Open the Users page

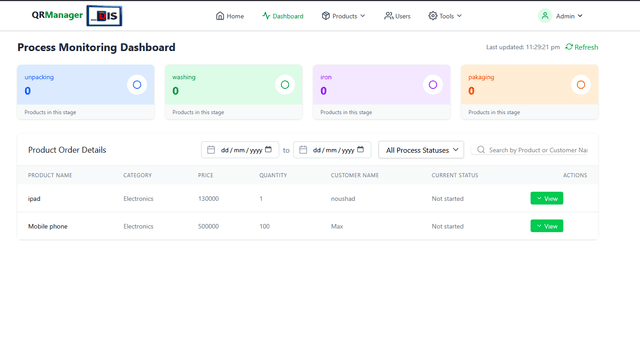pyautogui.click(x=397, y=16)
